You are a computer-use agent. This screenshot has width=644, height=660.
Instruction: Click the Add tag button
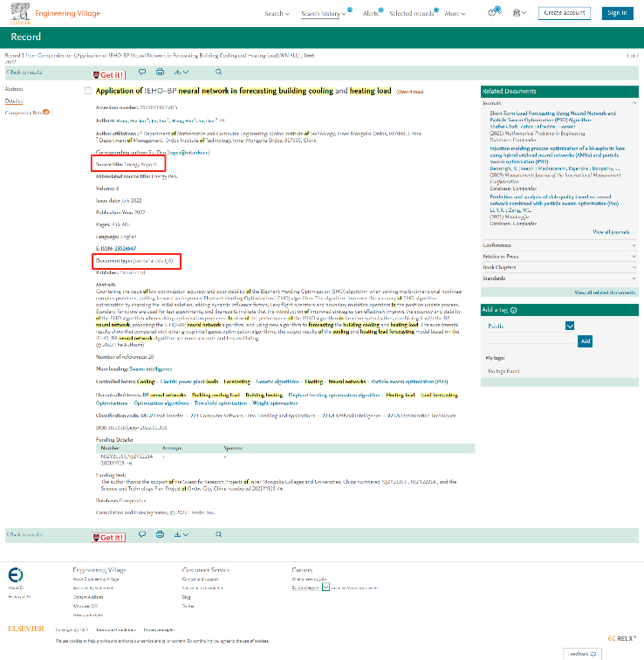coord(586,341)
